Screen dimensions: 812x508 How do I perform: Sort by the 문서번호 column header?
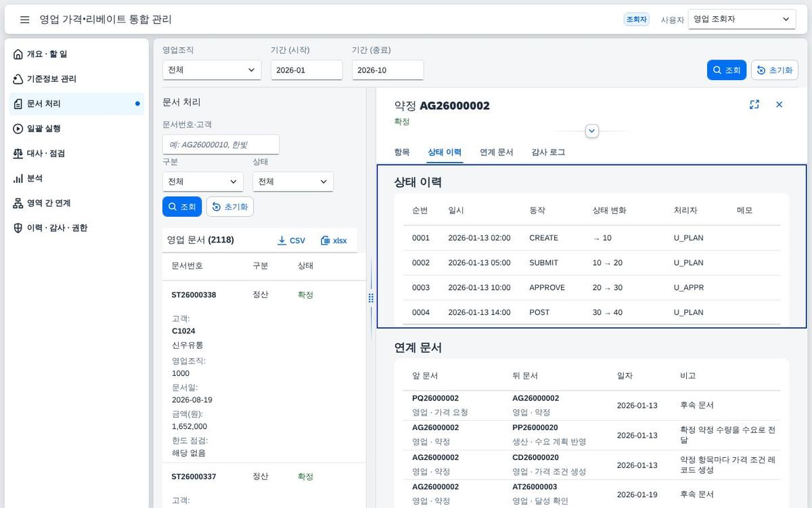point(187,266)
